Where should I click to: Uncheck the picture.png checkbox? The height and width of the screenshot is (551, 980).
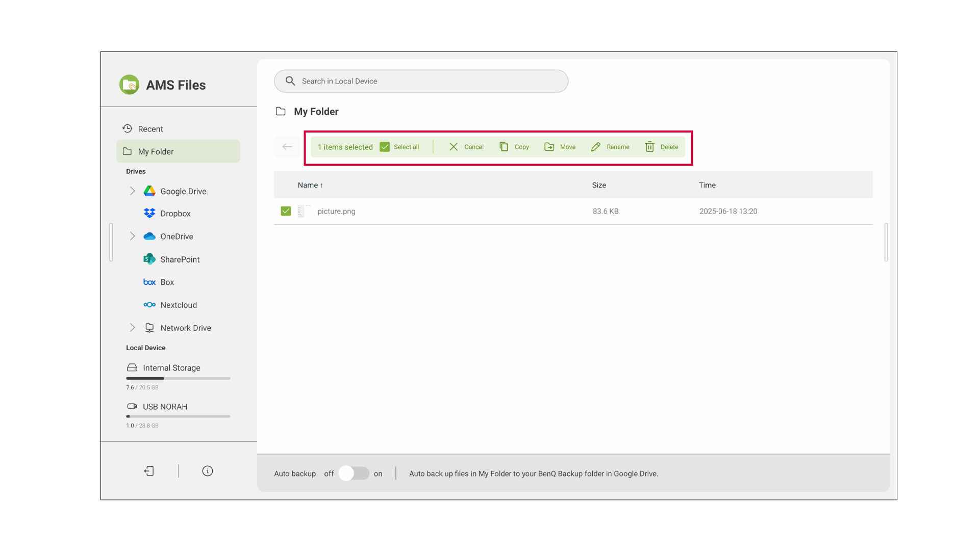tap(286, 211)
